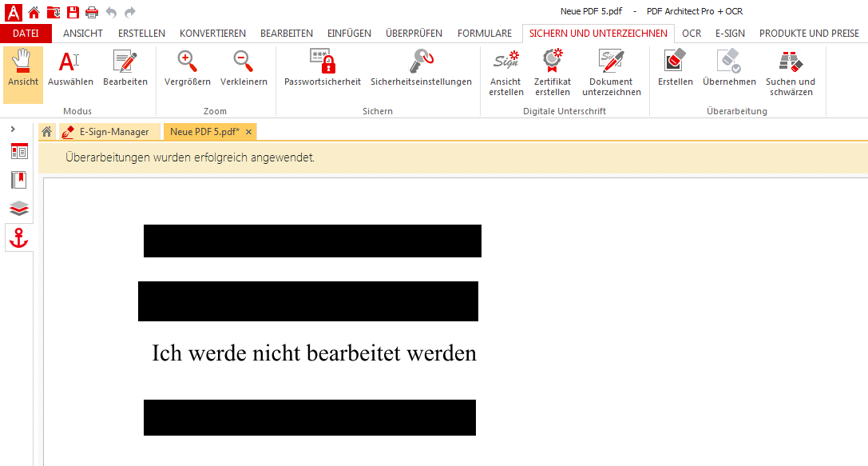Choose Dokument unterzeichnen
Screen dimensions: 868x466
tap(611, 74)
